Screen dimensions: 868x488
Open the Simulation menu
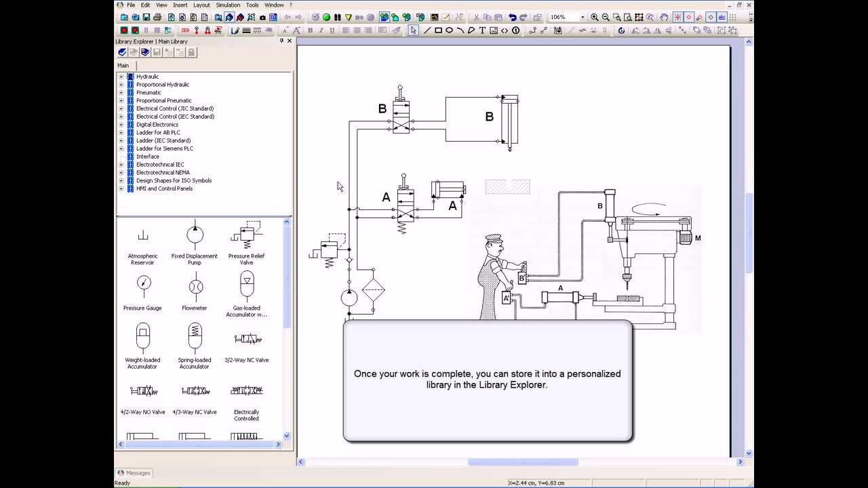point(228,5)
